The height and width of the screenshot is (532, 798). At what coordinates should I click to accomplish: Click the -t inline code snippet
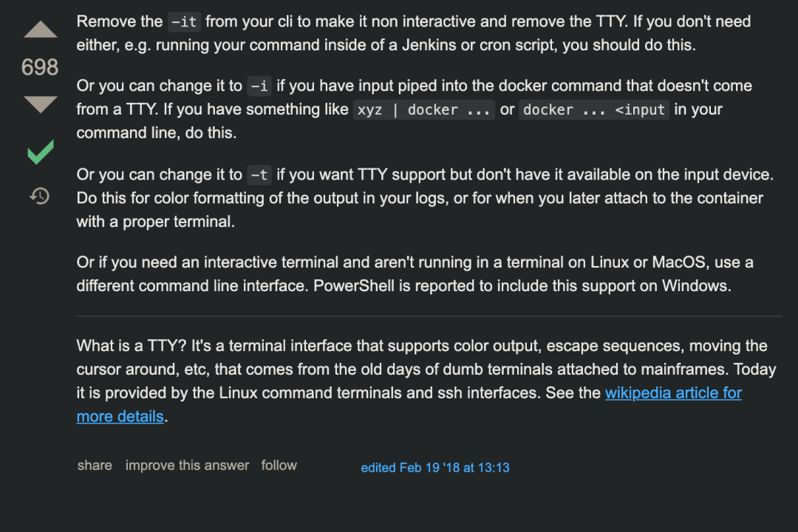pos(259,175)
